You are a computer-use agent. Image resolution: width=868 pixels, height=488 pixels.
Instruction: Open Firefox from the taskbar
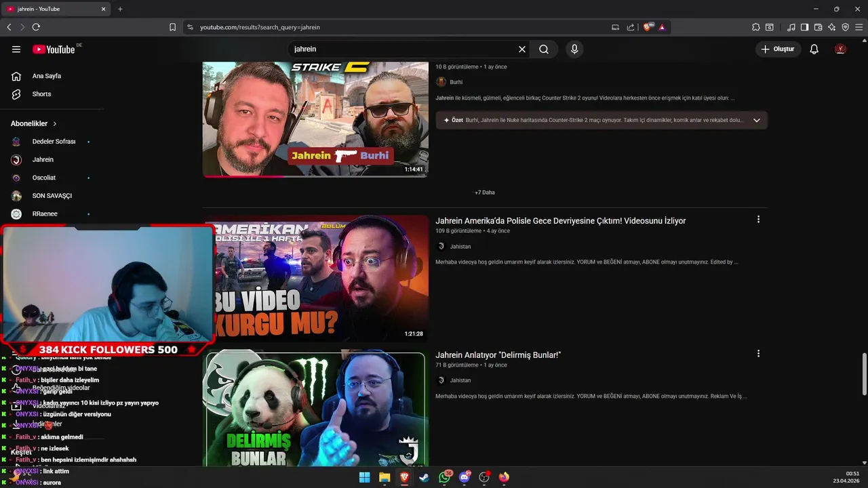tap(504, 477)
